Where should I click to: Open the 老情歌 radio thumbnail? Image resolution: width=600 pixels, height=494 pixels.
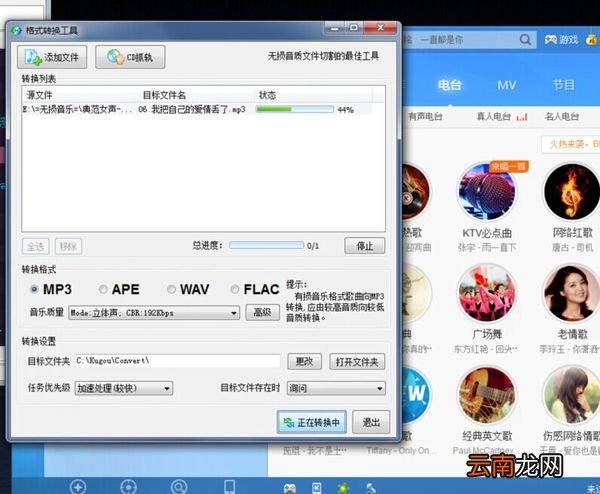[572, 293]
